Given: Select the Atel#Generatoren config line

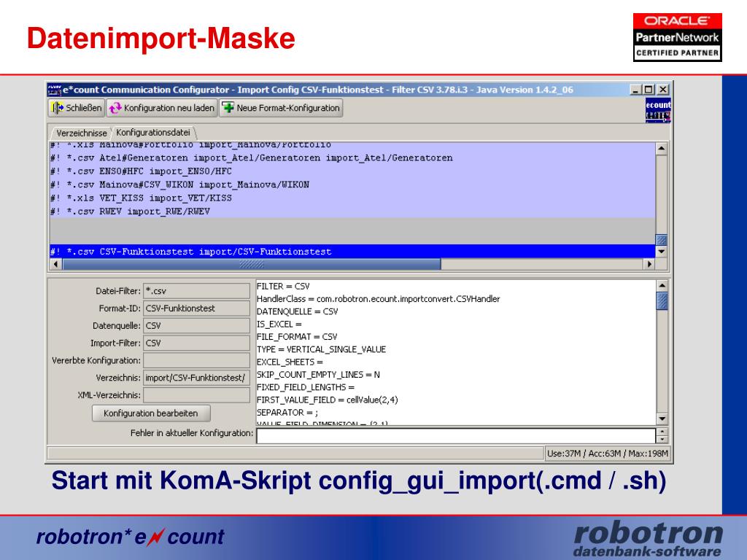Looking at the screenshot, I should 352,158.
